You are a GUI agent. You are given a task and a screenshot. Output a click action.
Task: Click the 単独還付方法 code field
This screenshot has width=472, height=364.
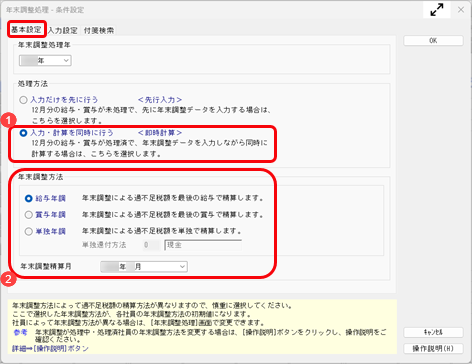(x=151, y=245)
